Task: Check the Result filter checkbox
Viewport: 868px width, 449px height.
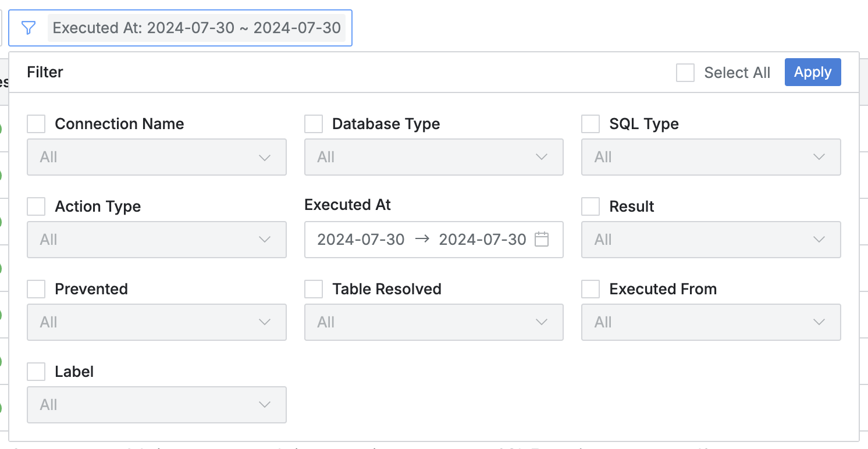Action: pos(590,206)
